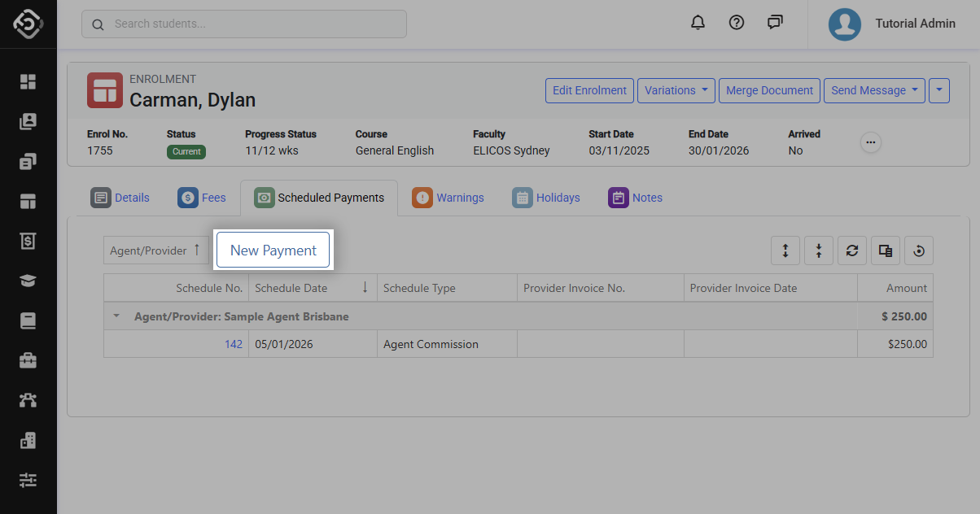
Task: Open the help question mark icon
Action: coord(737,23)
